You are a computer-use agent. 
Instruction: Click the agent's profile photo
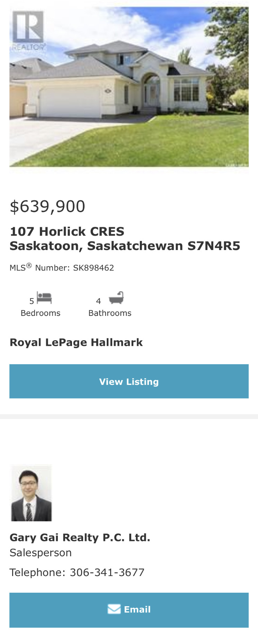click(x=32, y=493)
